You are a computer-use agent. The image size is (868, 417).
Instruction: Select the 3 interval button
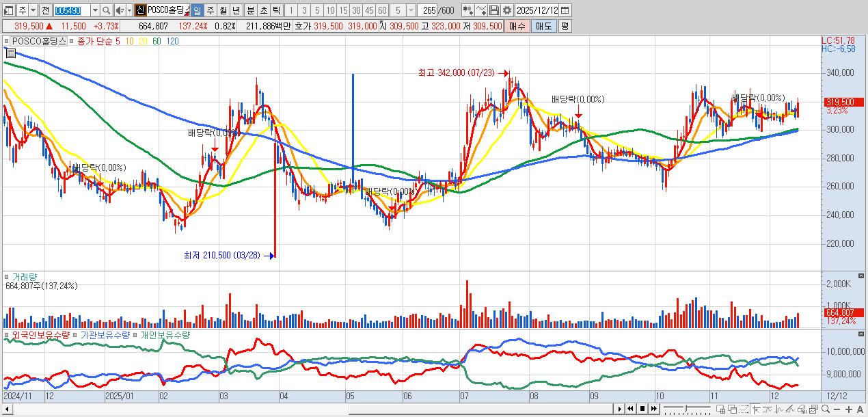(304, 10)
